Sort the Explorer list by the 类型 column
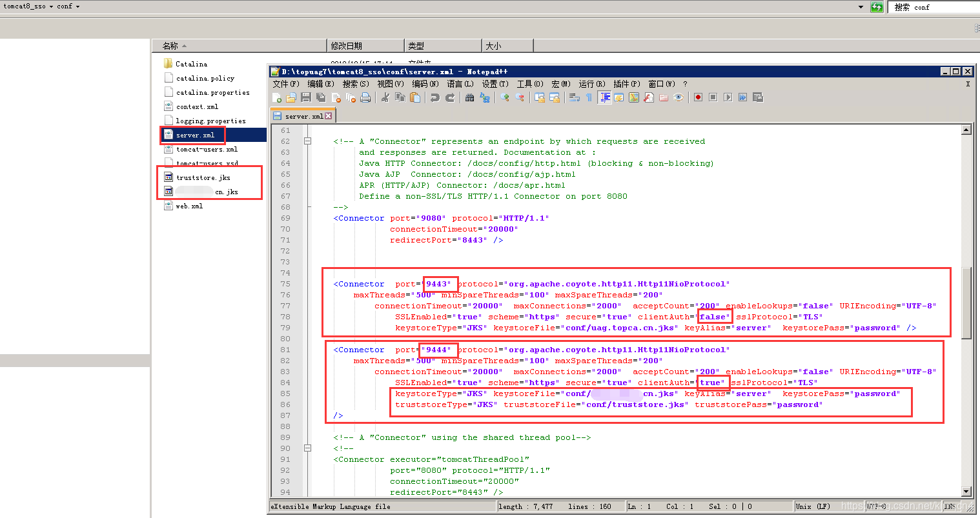Screen dimensions: 980x518 (443, 46)
